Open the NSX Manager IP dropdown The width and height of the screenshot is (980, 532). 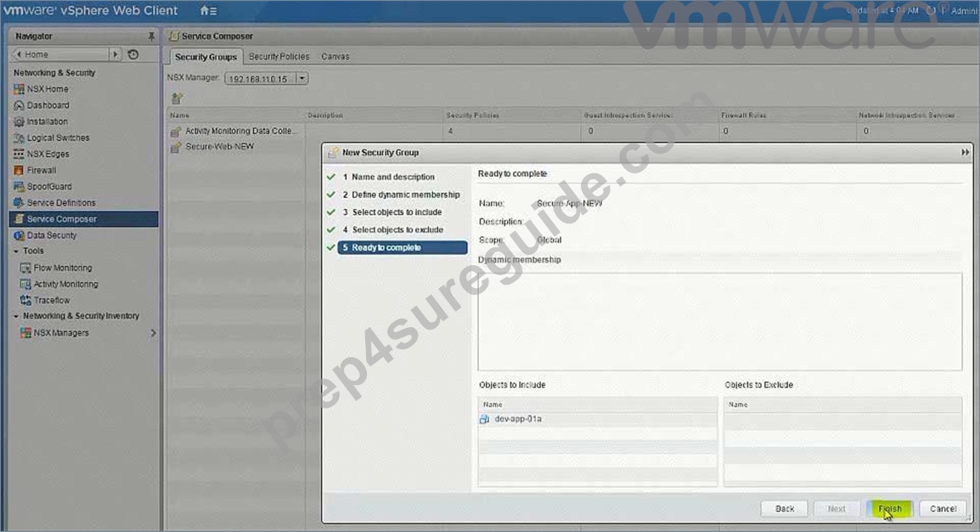click(x=301, y=78)
